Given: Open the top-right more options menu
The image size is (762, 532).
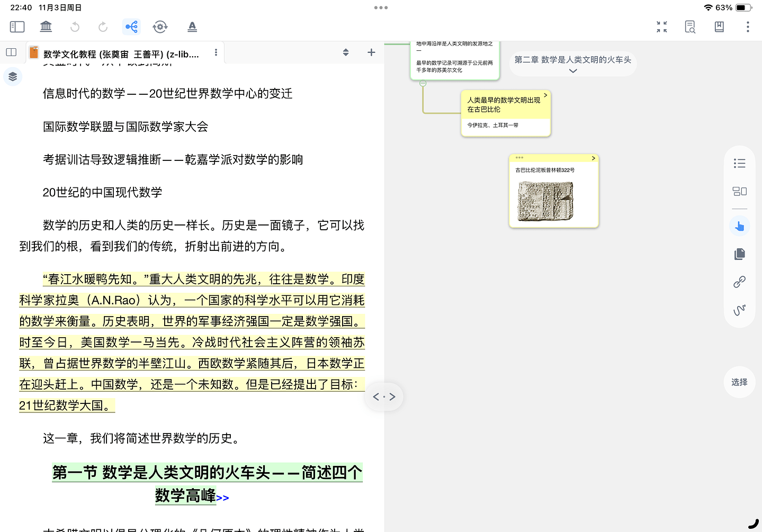Looking at the screenshot, I should click(748, 26).
